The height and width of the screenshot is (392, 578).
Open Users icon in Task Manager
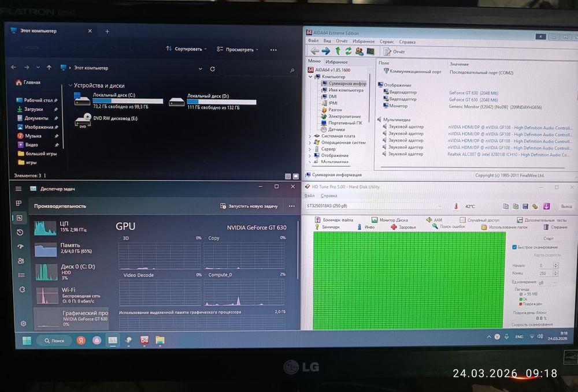(21, 260)
